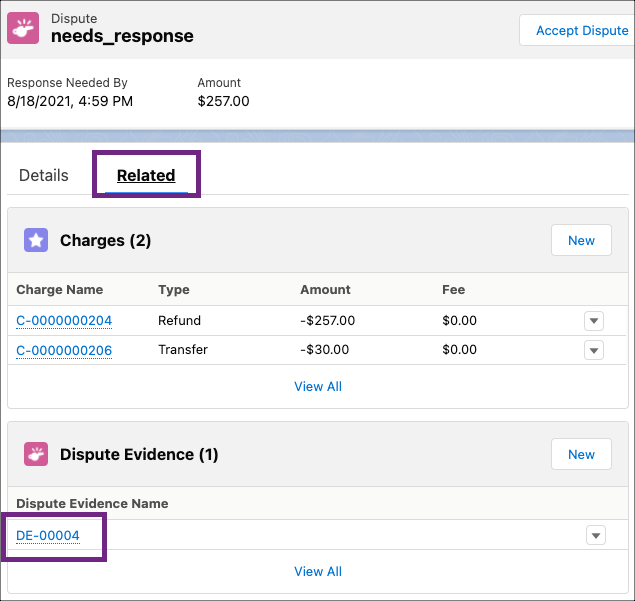Viewport: 635px width, 601px height.
Task: Open charge C-0000000206
Action: coord(64,350)
